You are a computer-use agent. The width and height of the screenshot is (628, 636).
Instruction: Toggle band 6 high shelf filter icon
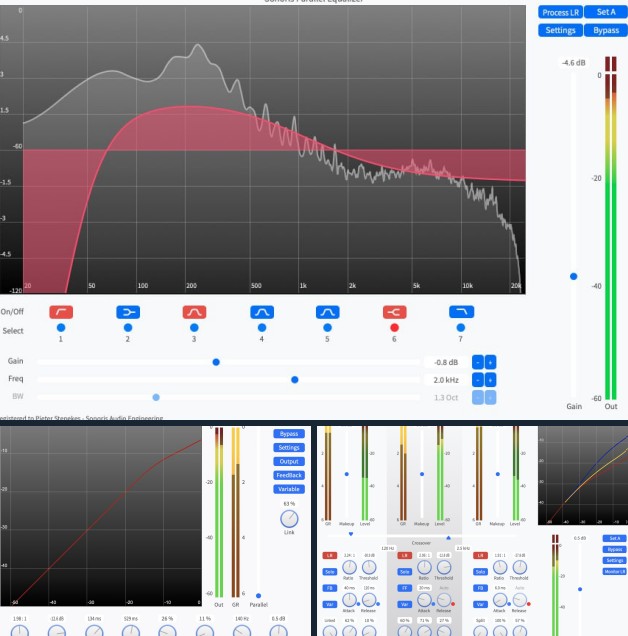click(394, 312)
